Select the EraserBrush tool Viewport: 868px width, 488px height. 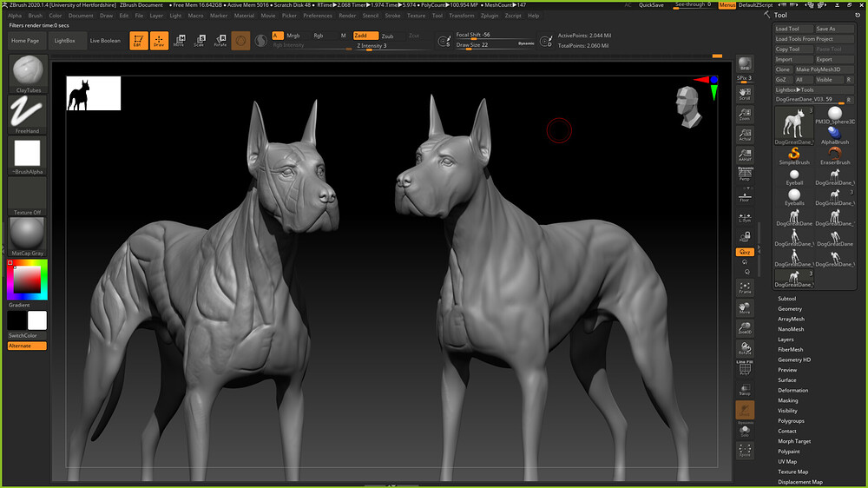coord(835,155)
